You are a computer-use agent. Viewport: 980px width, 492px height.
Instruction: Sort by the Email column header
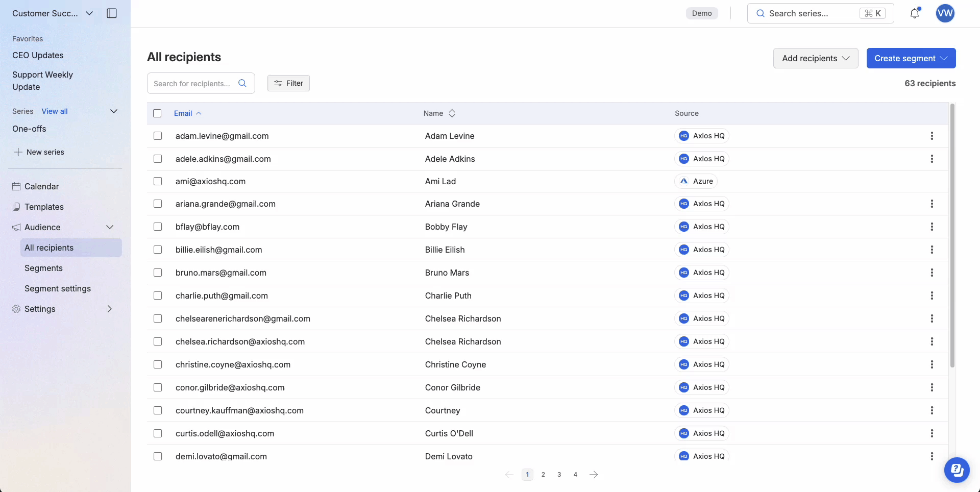(187, 113)
